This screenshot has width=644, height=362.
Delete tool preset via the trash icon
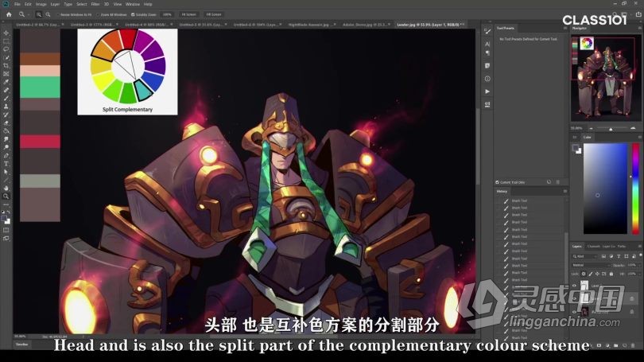558,182
